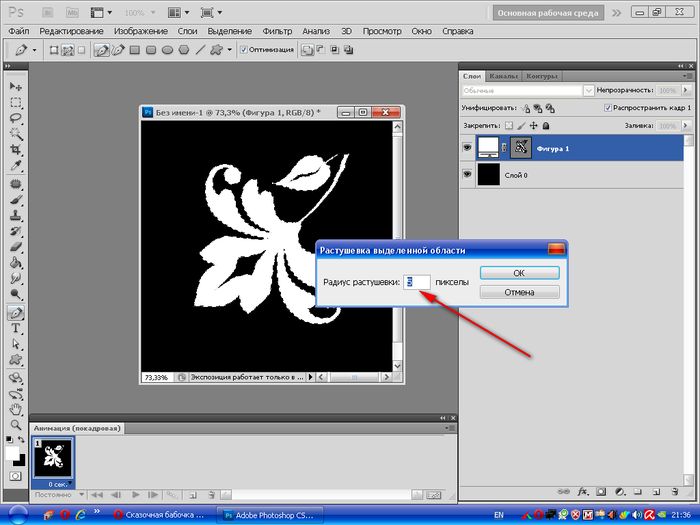Swap foreground and background colors
This screenshot has height=525, width=700.
(21, 439)
